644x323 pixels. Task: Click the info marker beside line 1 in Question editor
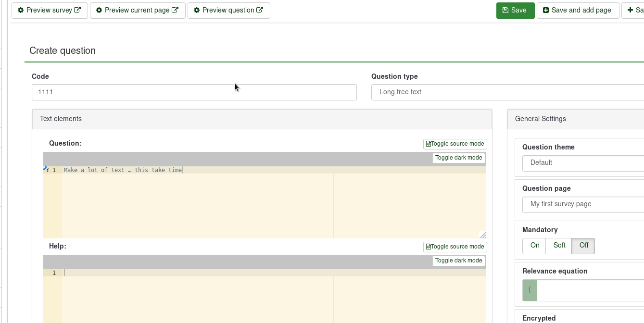(x=48, y=170)
